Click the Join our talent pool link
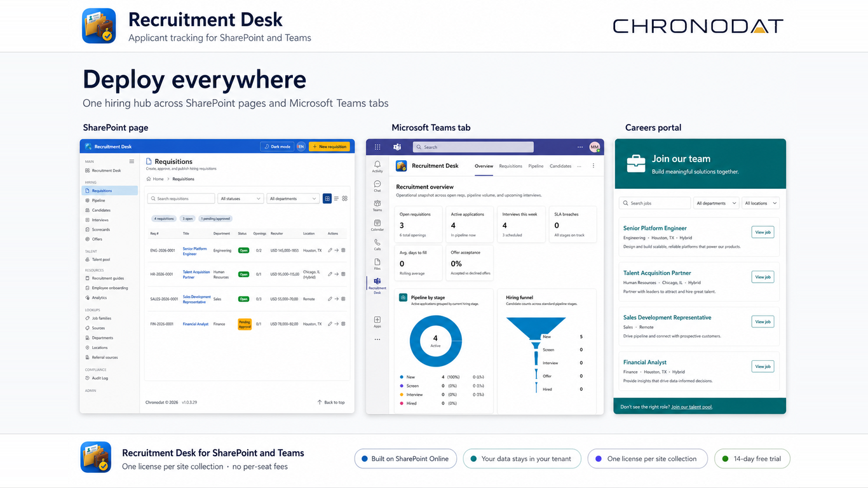This screenshot has width=868, height=488. point(692,407)
